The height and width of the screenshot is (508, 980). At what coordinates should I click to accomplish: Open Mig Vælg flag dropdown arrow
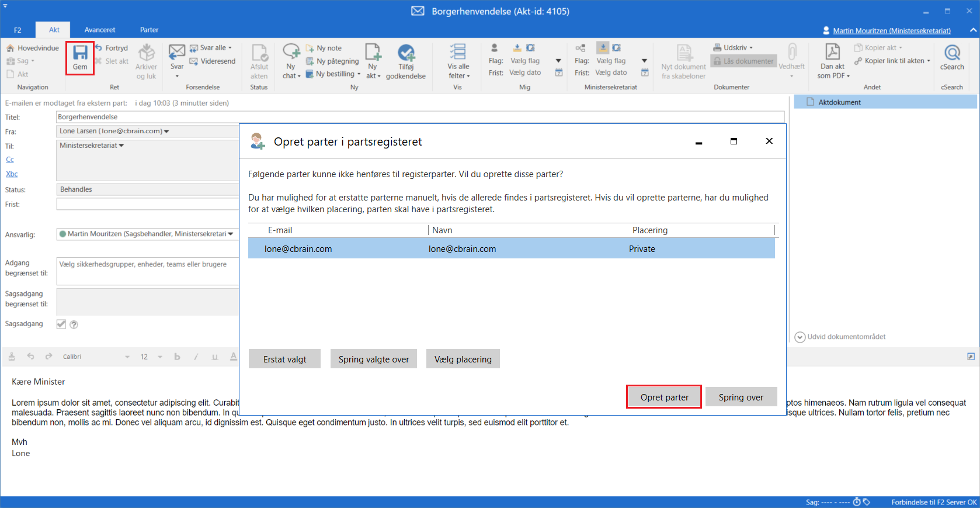point(558,61)
